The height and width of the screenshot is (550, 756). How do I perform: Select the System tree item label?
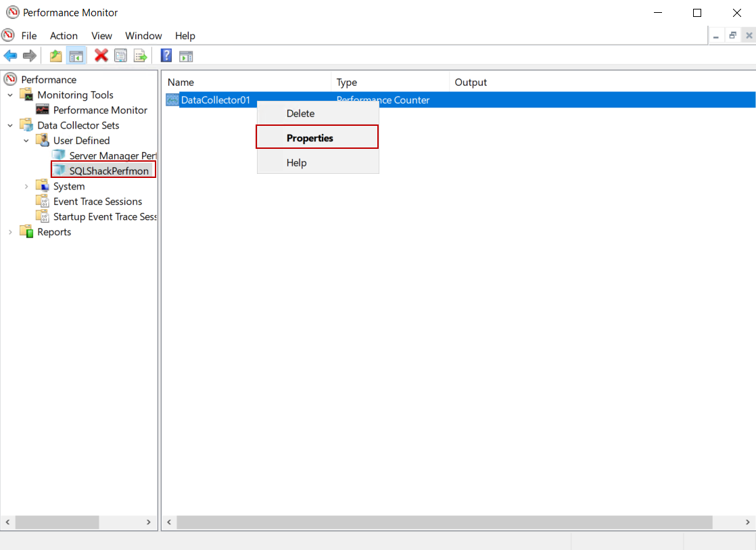(x=69, y=186)
